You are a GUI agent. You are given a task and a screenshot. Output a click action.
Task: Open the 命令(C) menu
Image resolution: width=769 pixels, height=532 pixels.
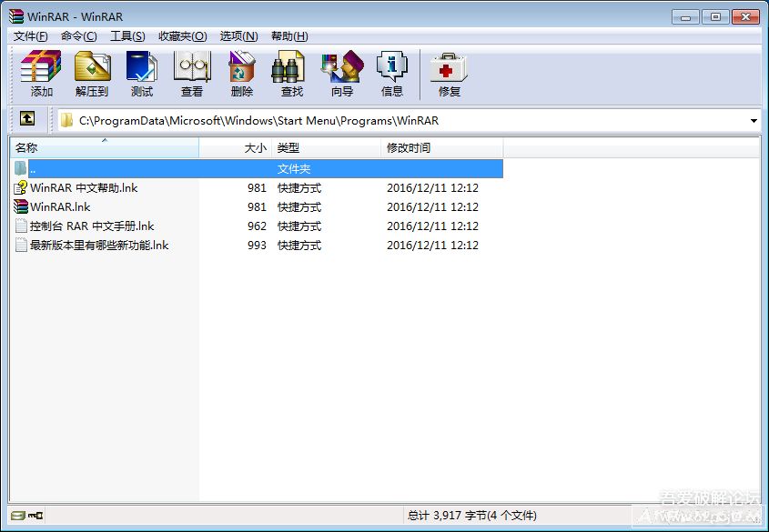(x=78, y=36)
